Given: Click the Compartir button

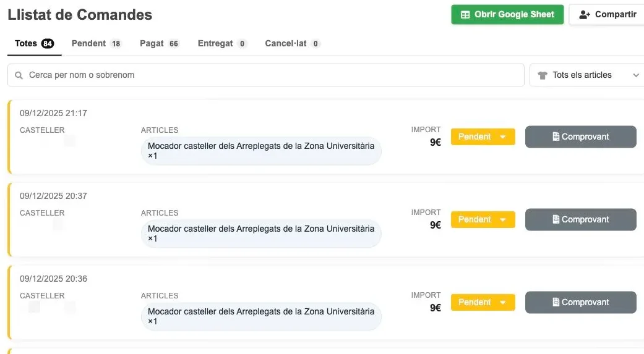Looking at the screenshot, I should point(607,15).
